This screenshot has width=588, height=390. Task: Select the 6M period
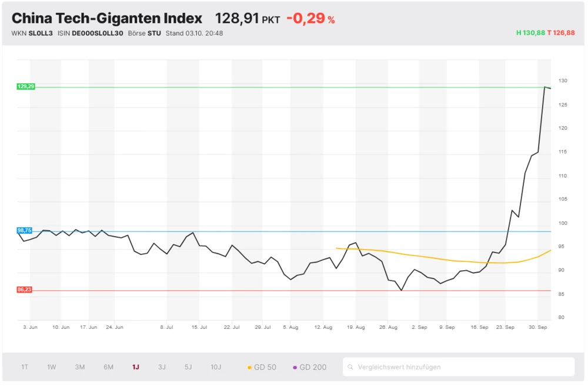(108, 367)
